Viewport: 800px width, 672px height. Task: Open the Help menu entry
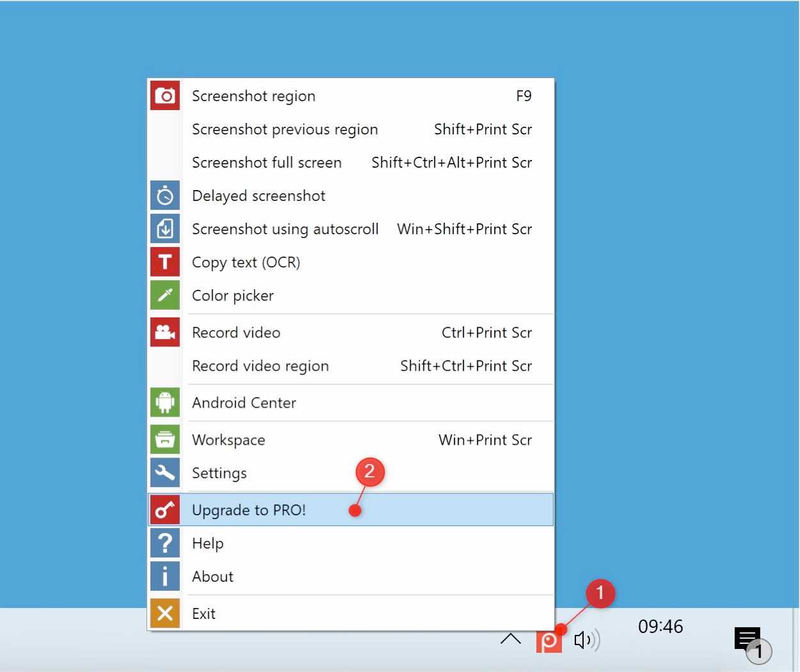pos(208,543)
